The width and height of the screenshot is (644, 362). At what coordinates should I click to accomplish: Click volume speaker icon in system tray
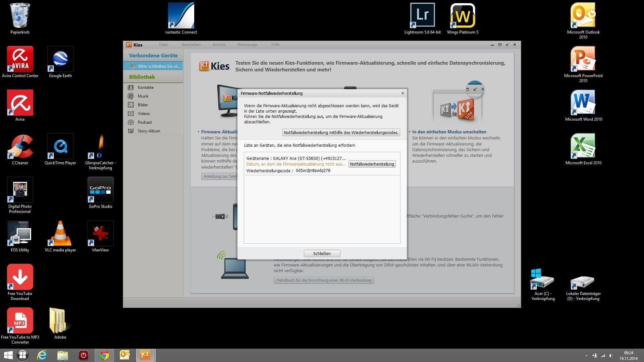click(x=611, y=356)
